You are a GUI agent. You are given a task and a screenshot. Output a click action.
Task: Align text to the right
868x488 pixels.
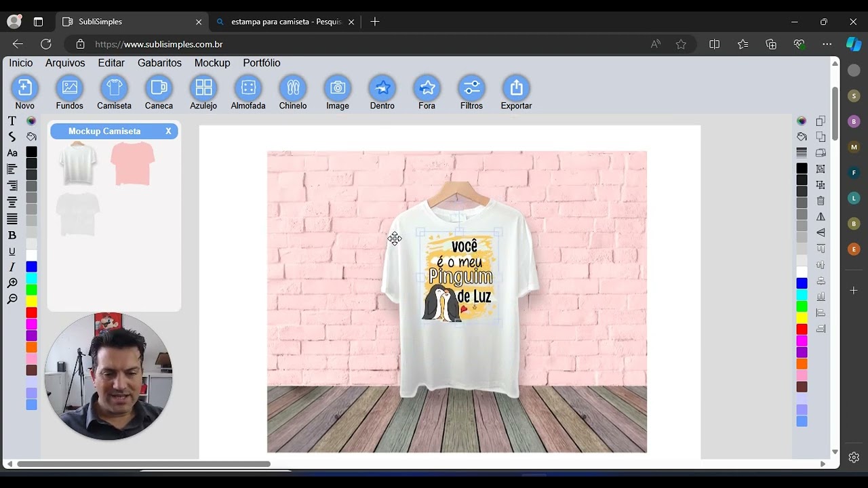tap(12, 186)
